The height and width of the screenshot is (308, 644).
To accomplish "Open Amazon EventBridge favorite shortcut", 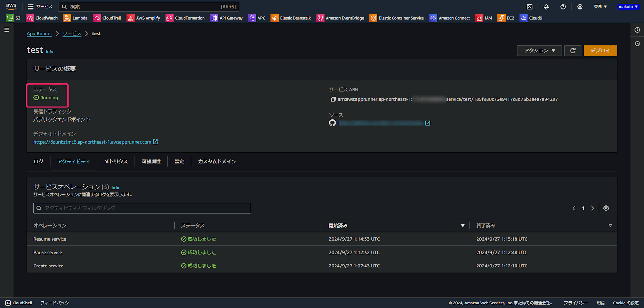I will [x=340, y=18].
